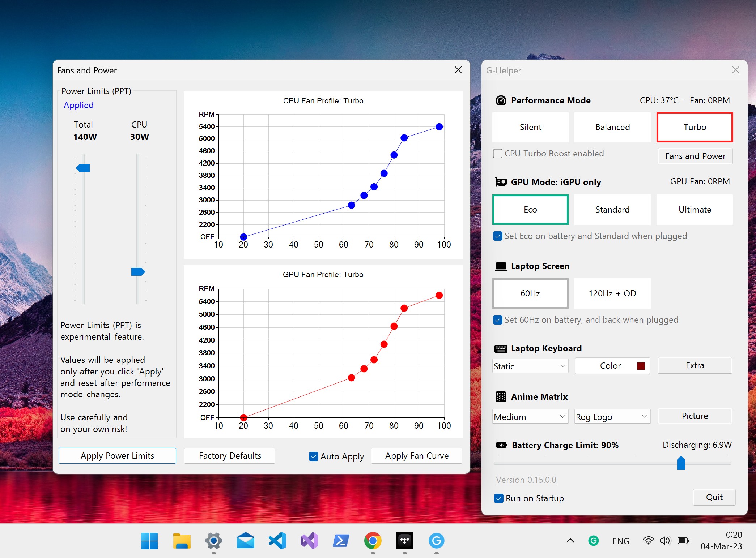The height and width of the screenshot is (558, 756).
Task: Toggle Run on Startup checkbox
Action: point(499,498)
